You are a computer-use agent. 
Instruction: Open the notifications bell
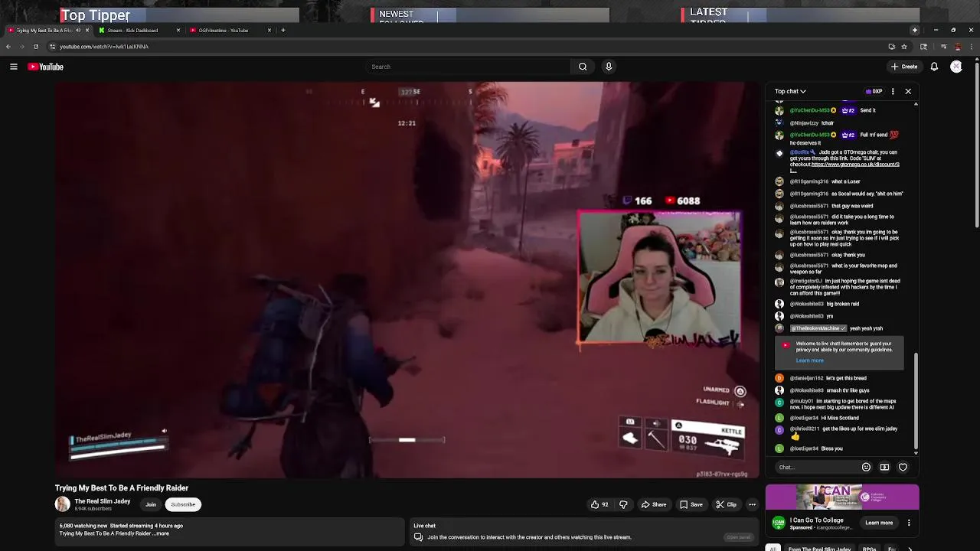934,67
